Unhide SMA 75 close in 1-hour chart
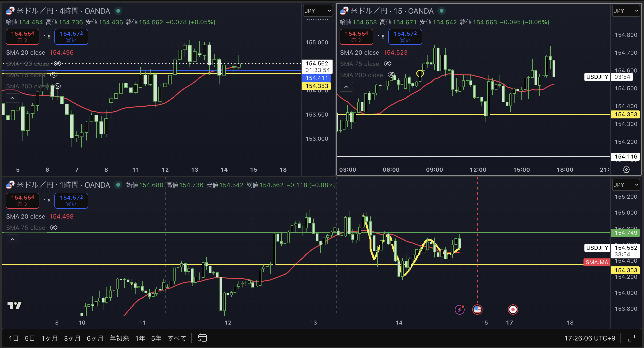The width and height of the screenshot is (644, 348). (54, 227)
